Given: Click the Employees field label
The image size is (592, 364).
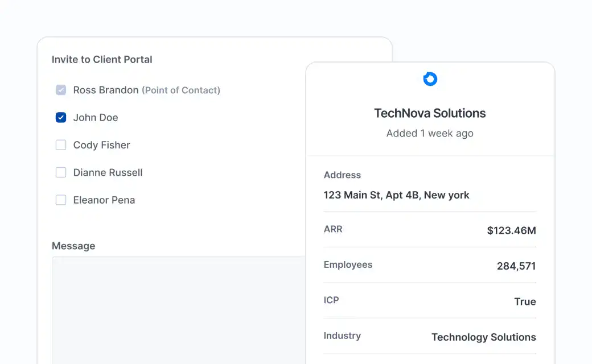Looking at the screenshot, I should click(x=348, y=264).
